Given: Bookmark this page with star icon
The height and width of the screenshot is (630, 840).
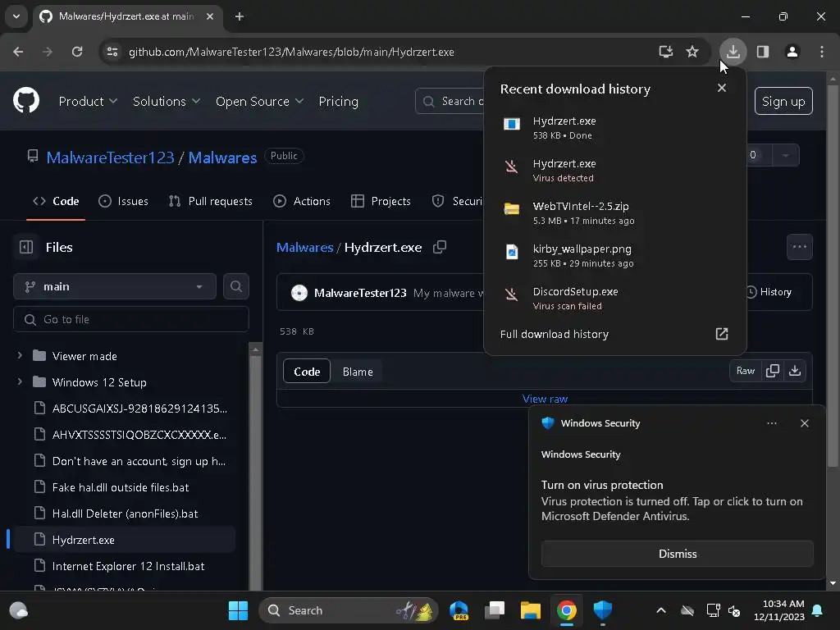Looking at the screenshot, I should 692,52.
